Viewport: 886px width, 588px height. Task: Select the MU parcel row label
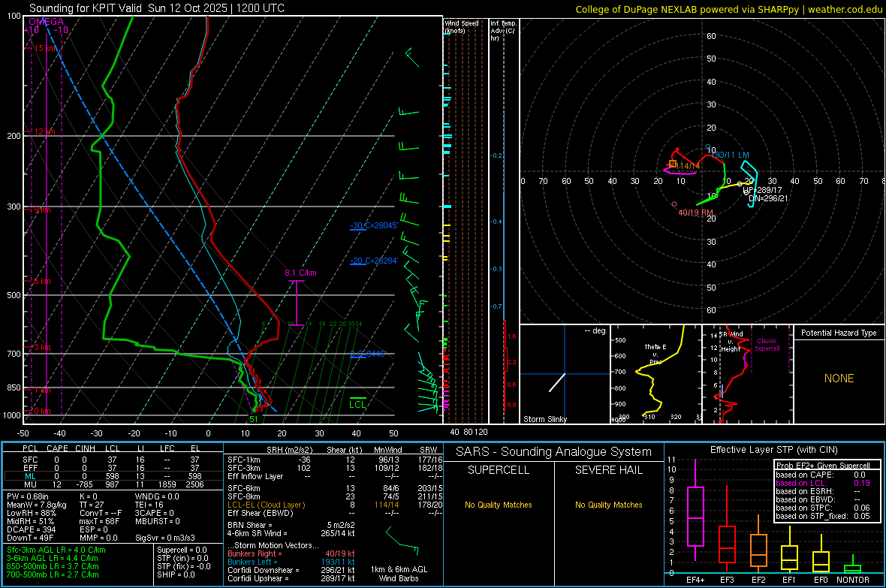click(30, 484)
